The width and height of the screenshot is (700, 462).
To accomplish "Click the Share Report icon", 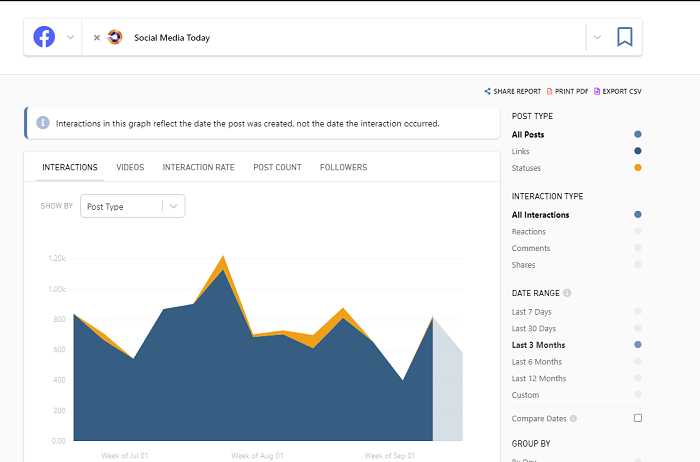I will click(487, 91).
